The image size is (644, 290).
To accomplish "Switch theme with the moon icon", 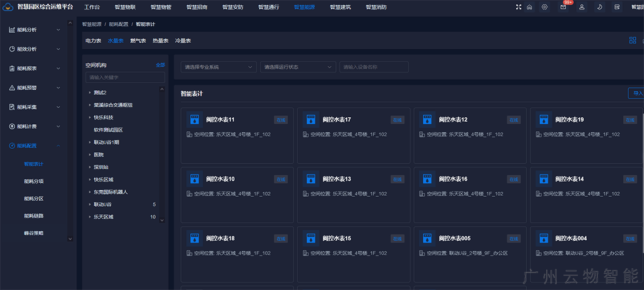I will (600, 7).
